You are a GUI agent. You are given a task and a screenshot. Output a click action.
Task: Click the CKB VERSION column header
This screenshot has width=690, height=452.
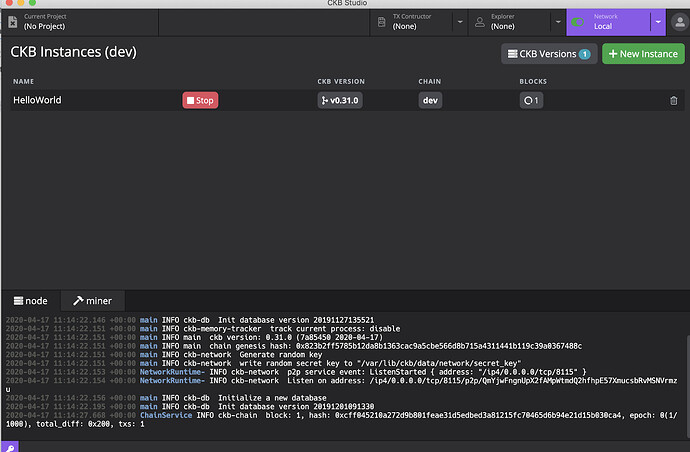pos(341,81)
